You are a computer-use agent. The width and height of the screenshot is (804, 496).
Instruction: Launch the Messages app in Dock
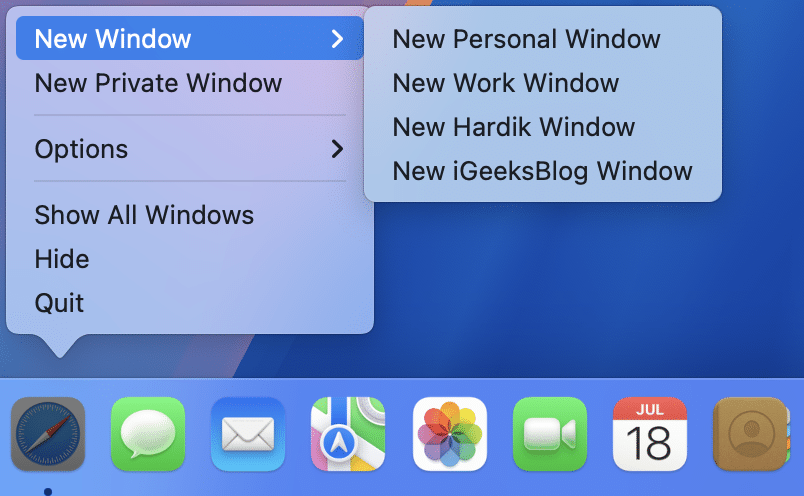148,434
